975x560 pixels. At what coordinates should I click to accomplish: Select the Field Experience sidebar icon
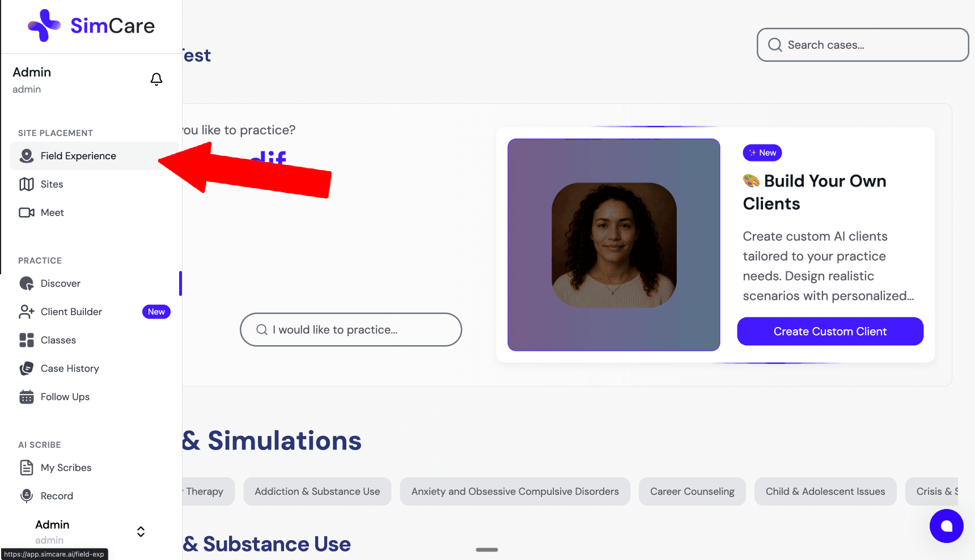pyautogui.click(x=26, y=156)
